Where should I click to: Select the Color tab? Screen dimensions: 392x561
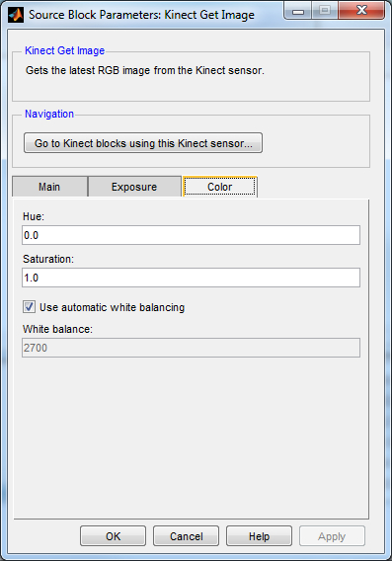(219, 187)
